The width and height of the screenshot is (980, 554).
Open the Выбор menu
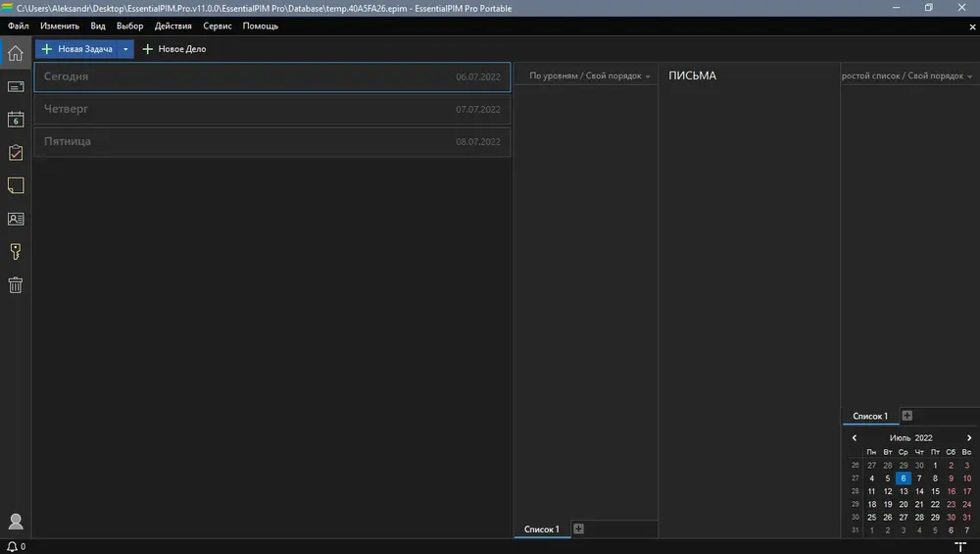(130, 26)
